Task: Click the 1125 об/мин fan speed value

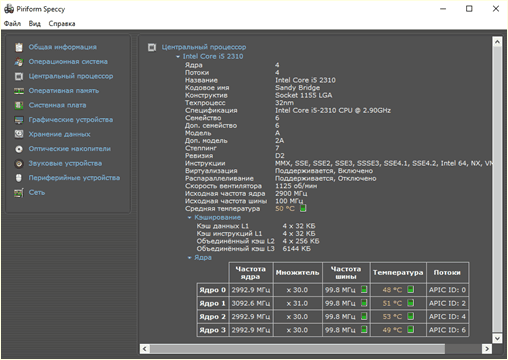Action: 296,186
